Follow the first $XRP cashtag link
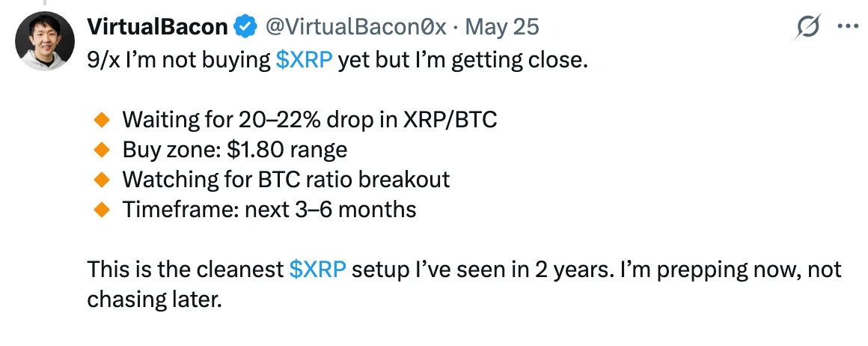This screenshot has width=868, height=346. 304,60
